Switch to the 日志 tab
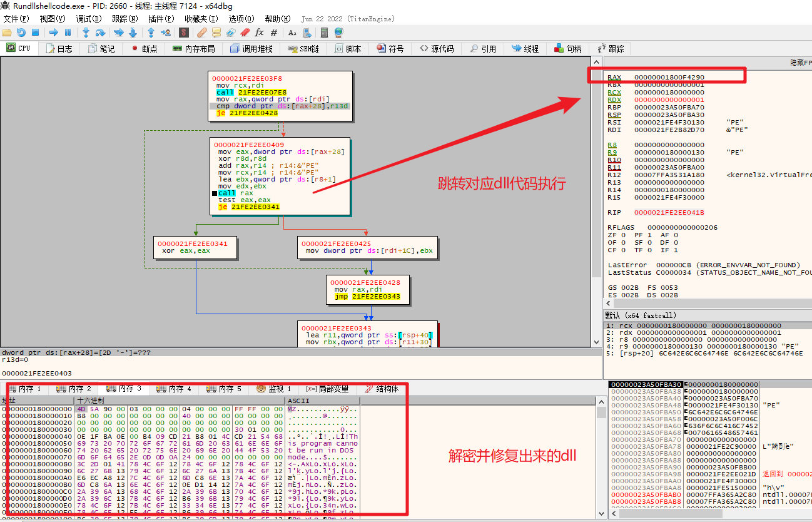Viewport: 812px width, 522px height. [59, 48]
